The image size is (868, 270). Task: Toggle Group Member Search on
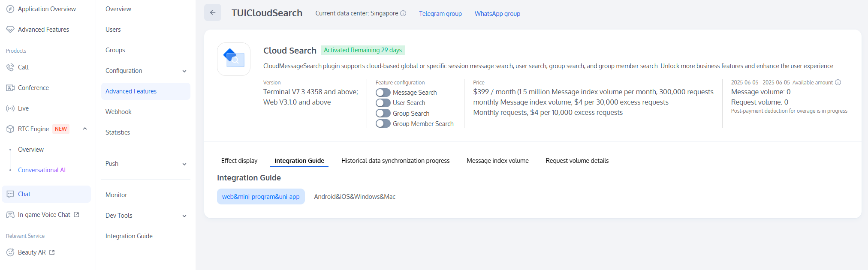tap(383, 124)
